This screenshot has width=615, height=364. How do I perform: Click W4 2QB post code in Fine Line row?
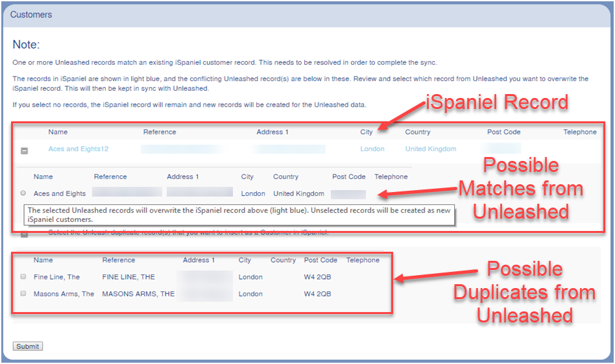[x=318, y=277]
